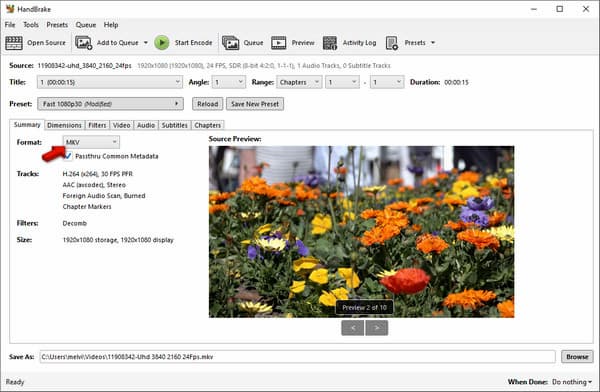Viewport: 600px width, 392px height.
Task: Open the Tools menu
Action: [x=31, y=25]
